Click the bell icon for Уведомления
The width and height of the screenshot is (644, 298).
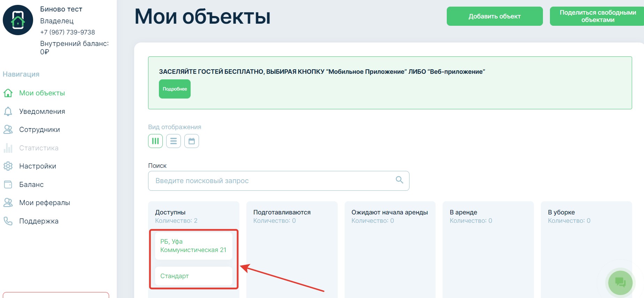point(8,111)
